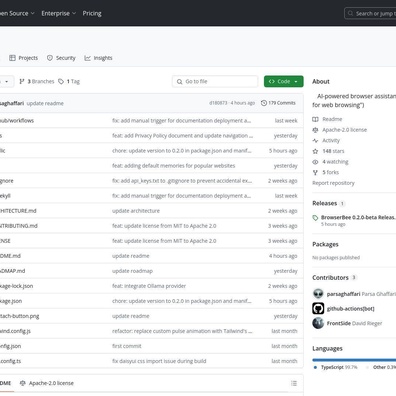The height and width of the screenshot is (396, 396).
Task: Open the Readme link in About
Action: (x=332, y=119)
